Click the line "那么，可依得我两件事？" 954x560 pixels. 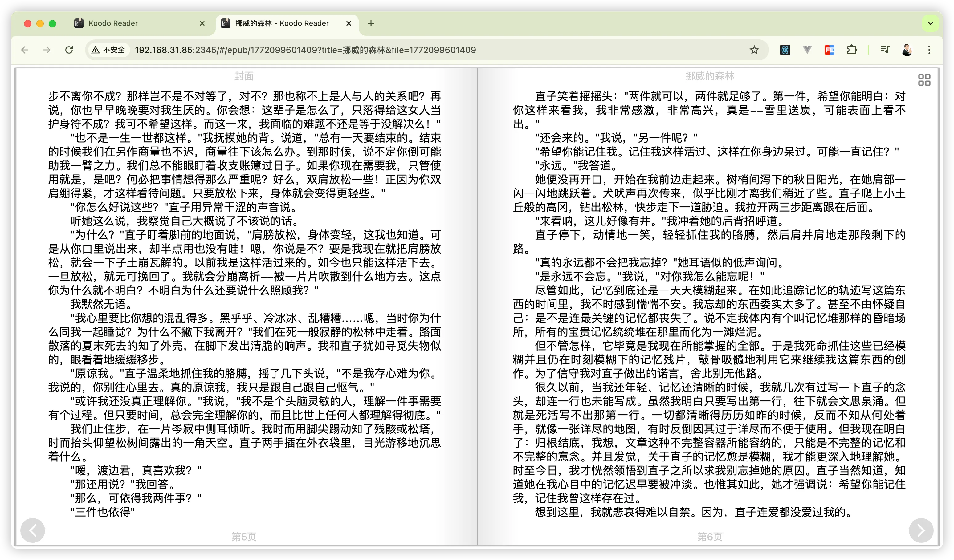[136, 498]
